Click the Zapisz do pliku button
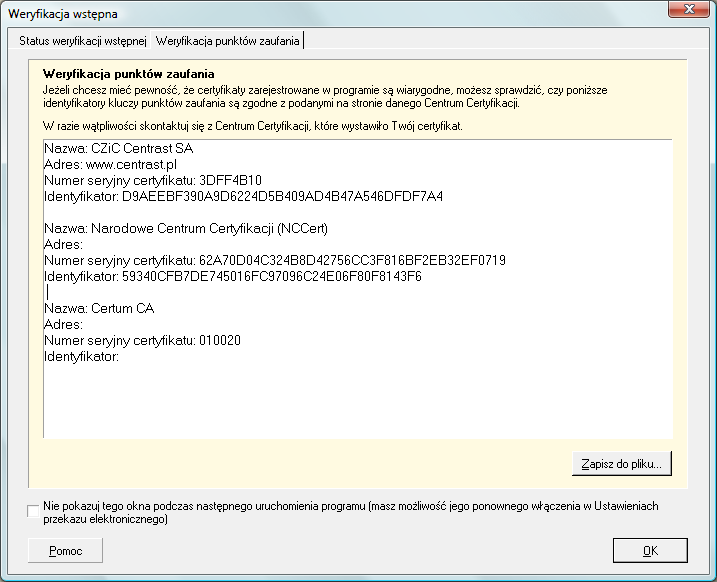The image size is (717, 582). coord(621,464)
